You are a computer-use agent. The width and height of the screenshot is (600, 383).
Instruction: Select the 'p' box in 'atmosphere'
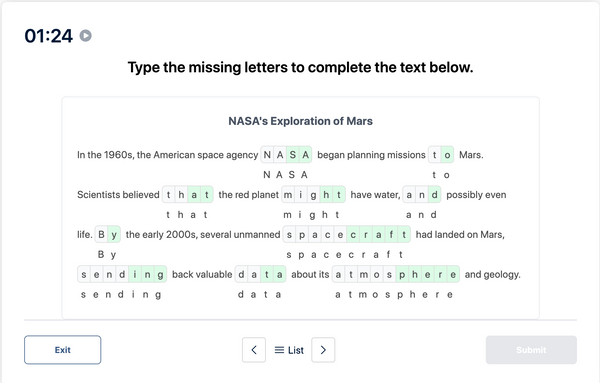click(x=402, y=274)
